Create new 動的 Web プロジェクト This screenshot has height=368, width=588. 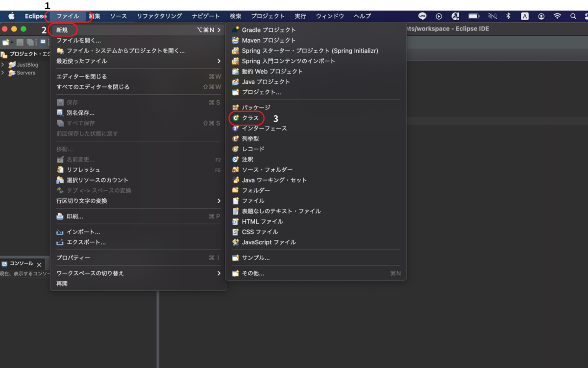316,71
